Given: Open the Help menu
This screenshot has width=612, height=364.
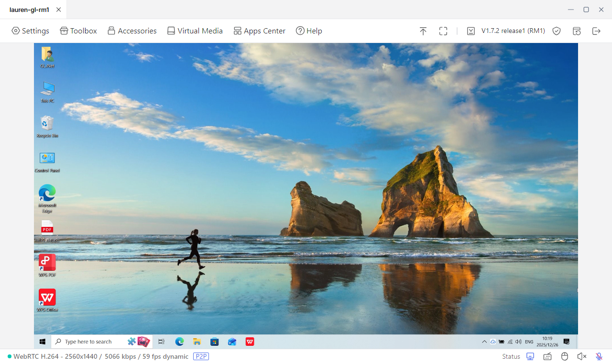Looking at the screenshot, I should (309, 31).
